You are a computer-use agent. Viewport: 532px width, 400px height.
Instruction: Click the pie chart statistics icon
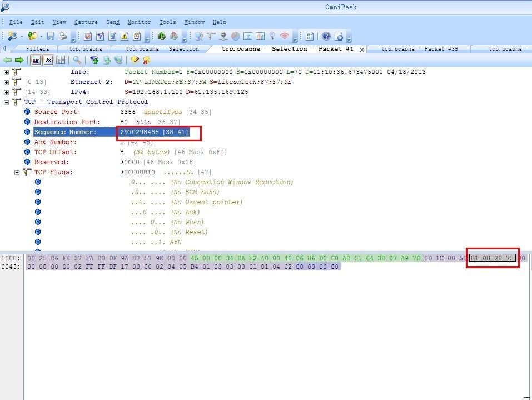(x=235, y=36)
